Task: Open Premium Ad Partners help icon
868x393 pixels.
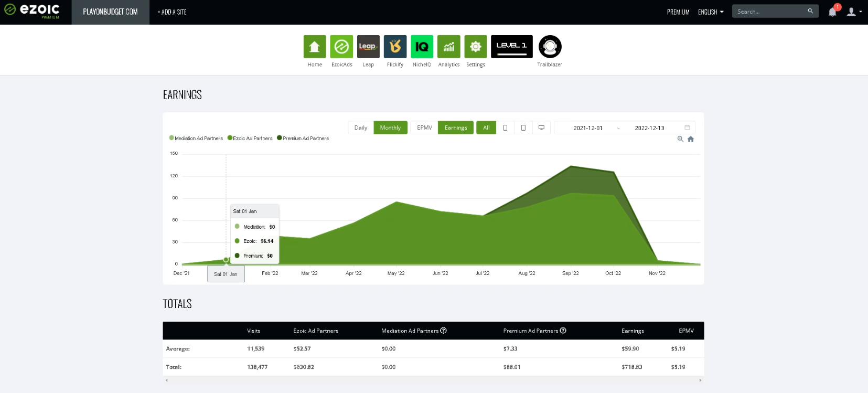Action: point(563,331)
